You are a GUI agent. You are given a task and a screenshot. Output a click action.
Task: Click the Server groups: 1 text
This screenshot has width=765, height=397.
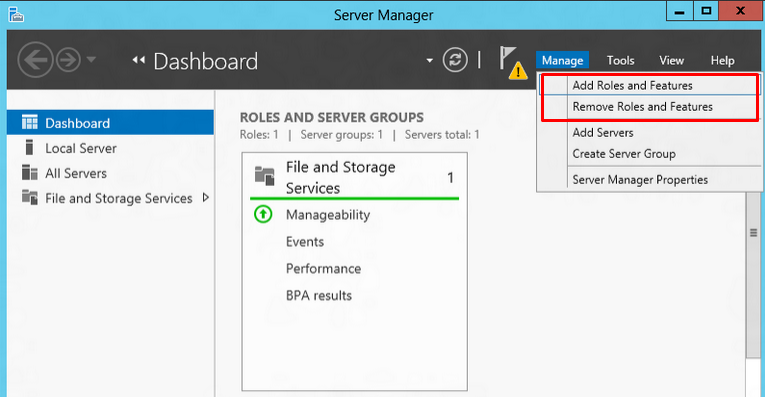[342, 135]
